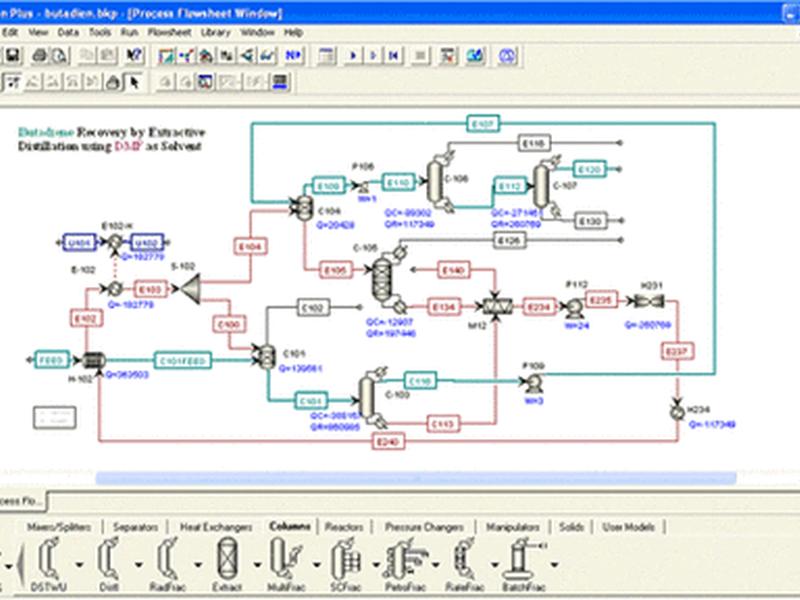Select the M12 mixer block
Viewport: 800px width, 600px height.
496,307
